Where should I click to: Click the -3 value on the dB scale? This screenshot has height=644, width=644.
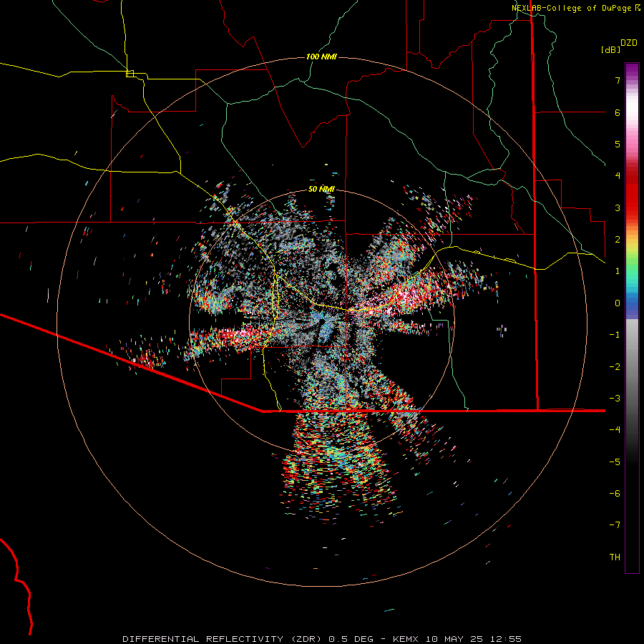(x=615, y=399)
